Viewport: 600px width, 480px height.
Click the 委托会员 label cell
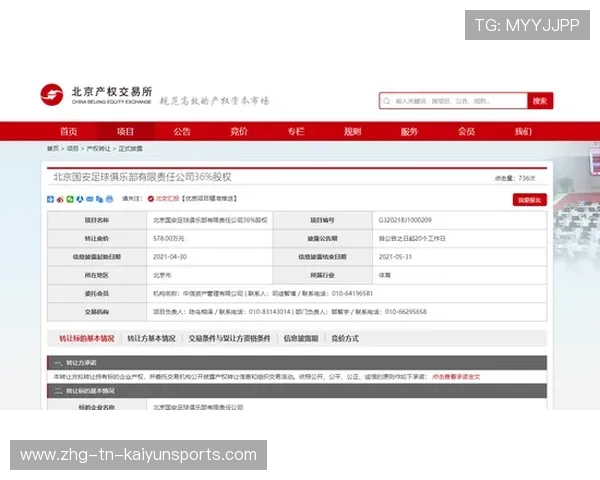click(x=97, y=294)
